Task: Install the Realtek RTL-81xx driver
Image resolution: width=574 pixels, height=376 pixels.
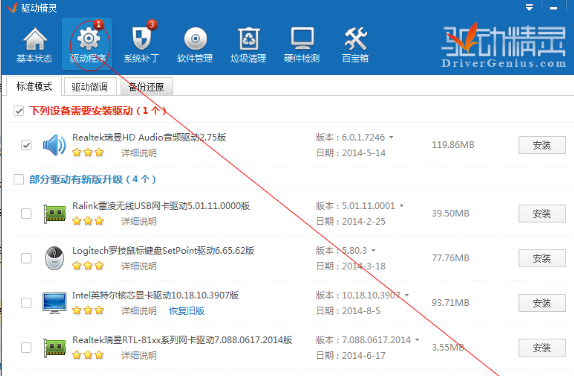Action: (542, 347)
